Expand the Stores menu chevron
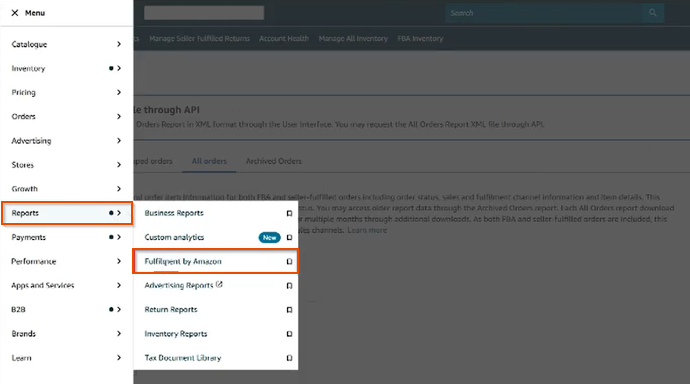 tap(119, 165)
